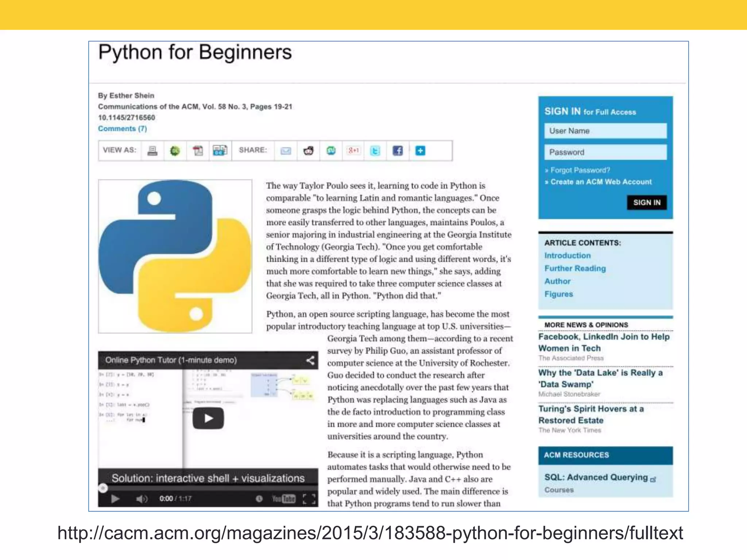Click the cacm.acm.org URL caption
Image resolution: width=747 pixels, height=560 pixels.
tap(370, 533)
